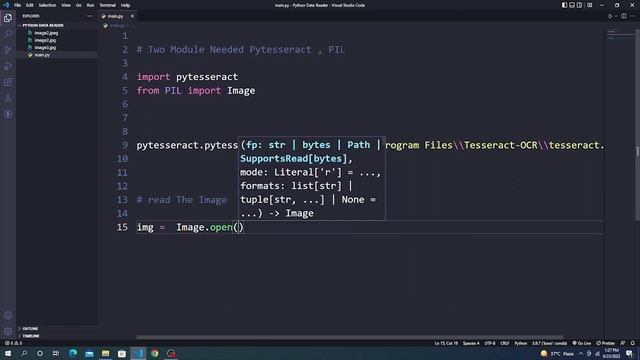Open the View menu
The width and height of the screenshot is (640, 360).
pyautogui.click(x=66, y=5)
